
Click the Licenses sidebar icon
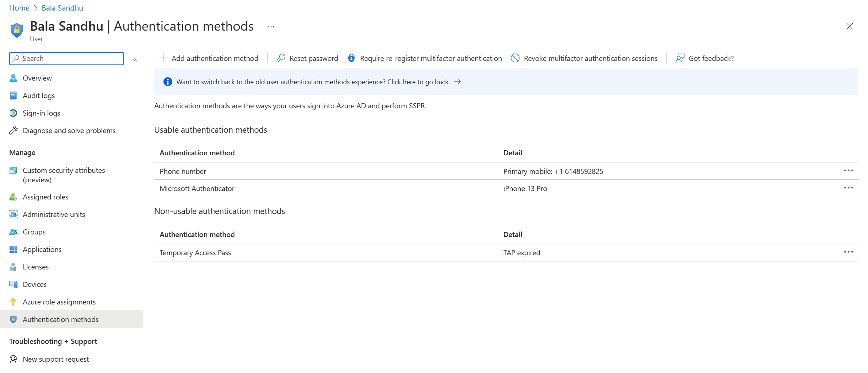pos(13,267)
